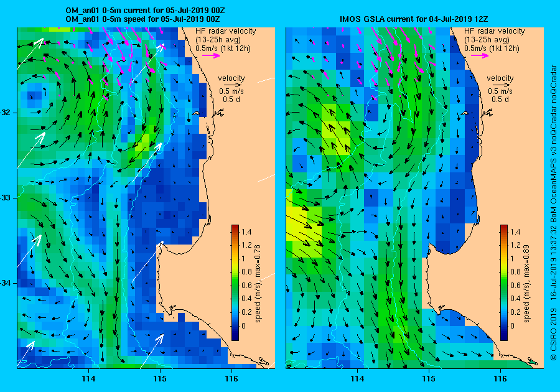
Task: Click latitude label '-33' on left axis
Action: pyautogui.click(x=6, y=198)
